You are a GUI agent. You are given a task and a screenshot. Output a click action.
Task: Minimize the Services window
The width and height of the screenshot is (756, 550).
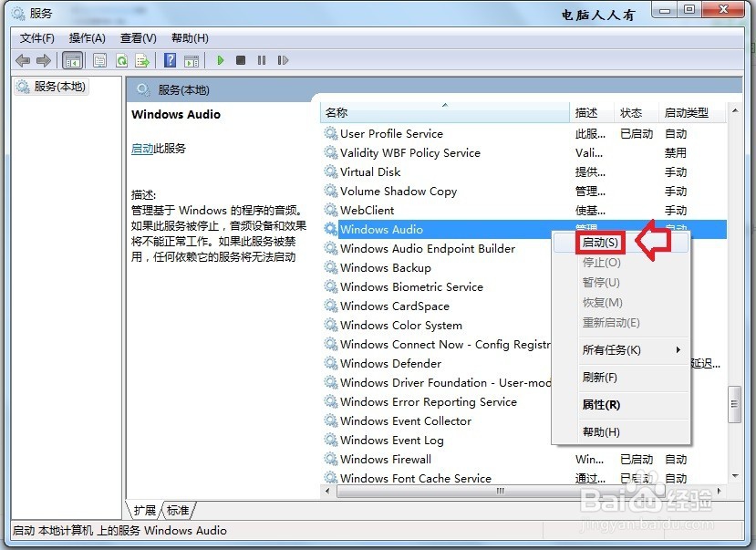click(665, 10)
